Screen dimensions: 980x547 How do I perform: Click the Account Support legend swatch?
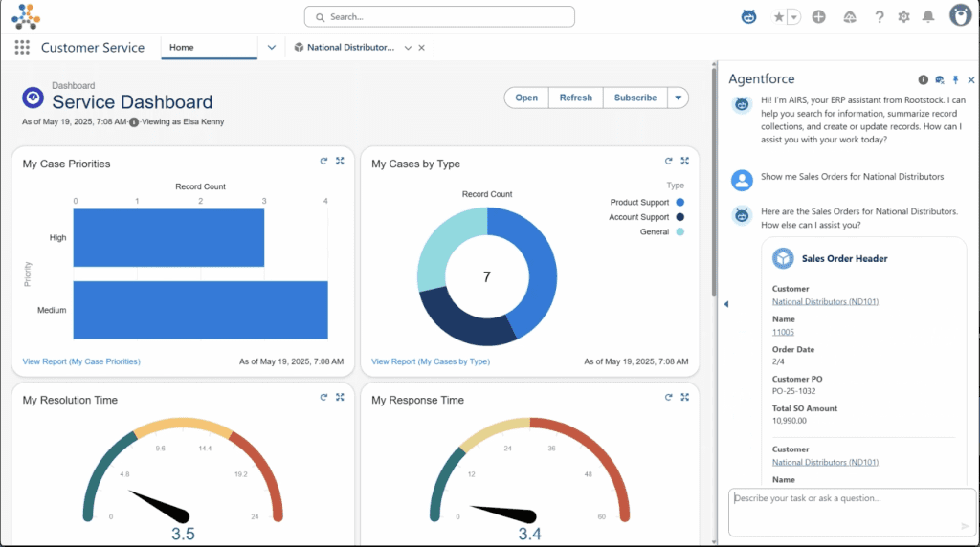coord(680,217)
